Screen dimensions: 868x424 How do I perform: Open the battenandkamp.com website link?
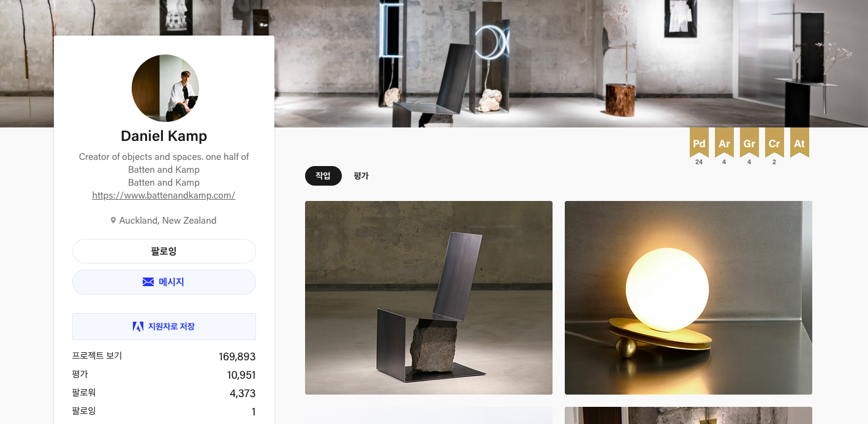click(x=164, y=195)
